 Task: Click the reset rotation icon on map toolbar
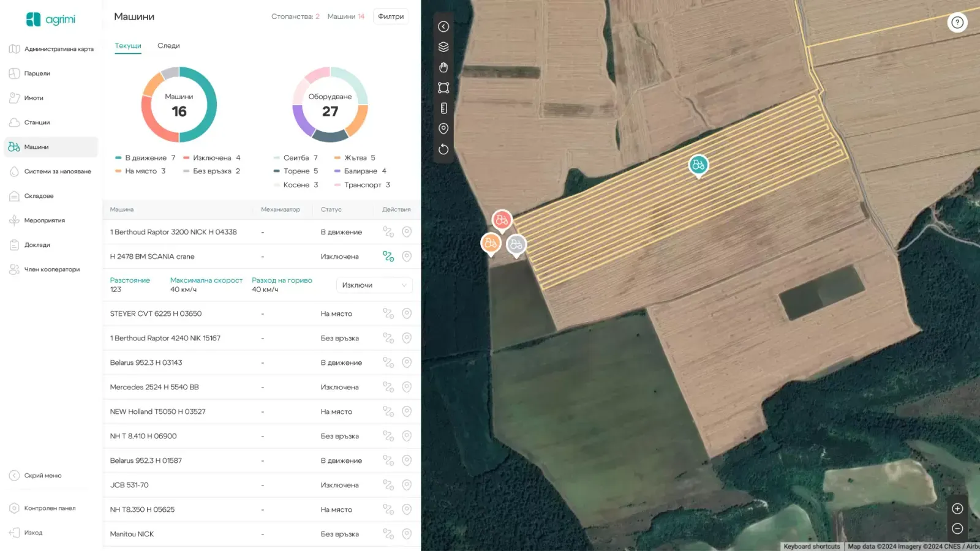[x=443, y=149]
